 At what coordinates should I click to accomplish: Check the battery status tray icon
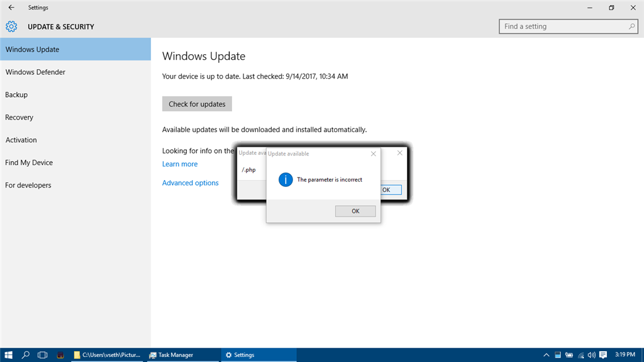coord(569,355)
